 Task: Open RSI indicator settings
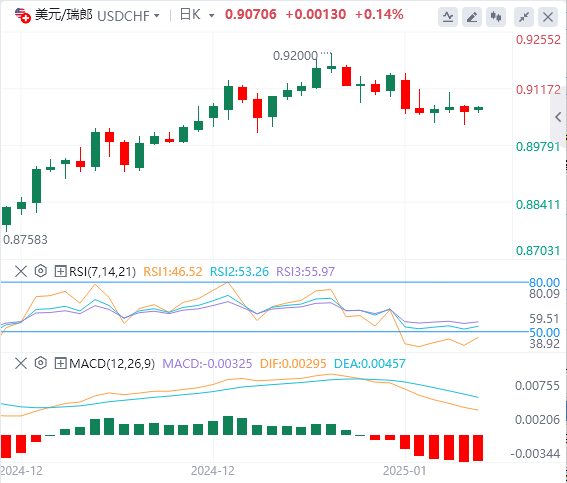coord(40,271)
